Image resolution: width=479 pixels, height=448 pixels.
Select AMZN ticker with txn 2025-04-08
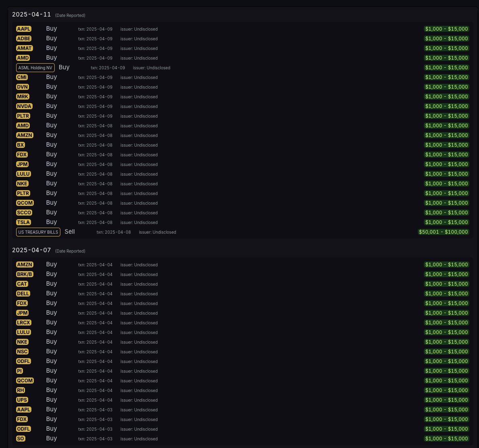tap(25, 135)
